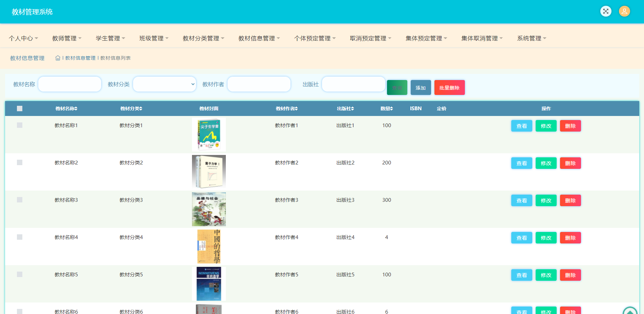The image size is (644, 314).
Task: Select the checkbox for 教材名称3 row
Action: point(20,200)
